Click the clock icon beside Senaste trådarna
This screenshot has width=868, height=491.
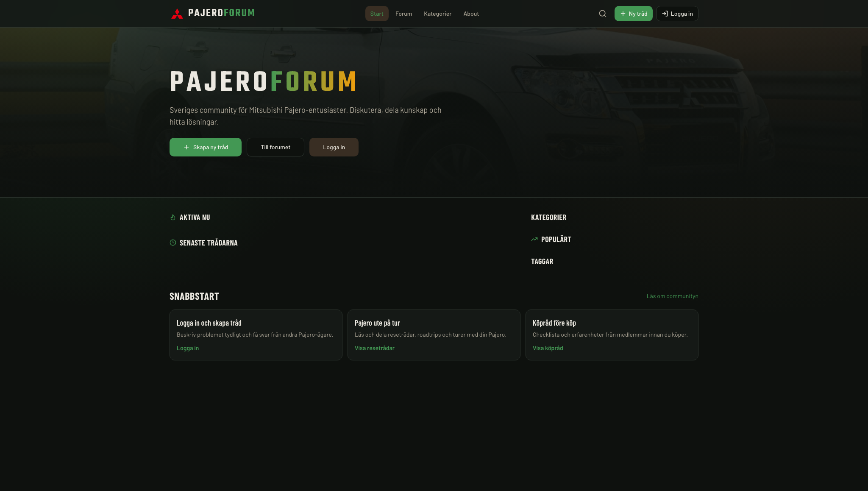[173, 243]
